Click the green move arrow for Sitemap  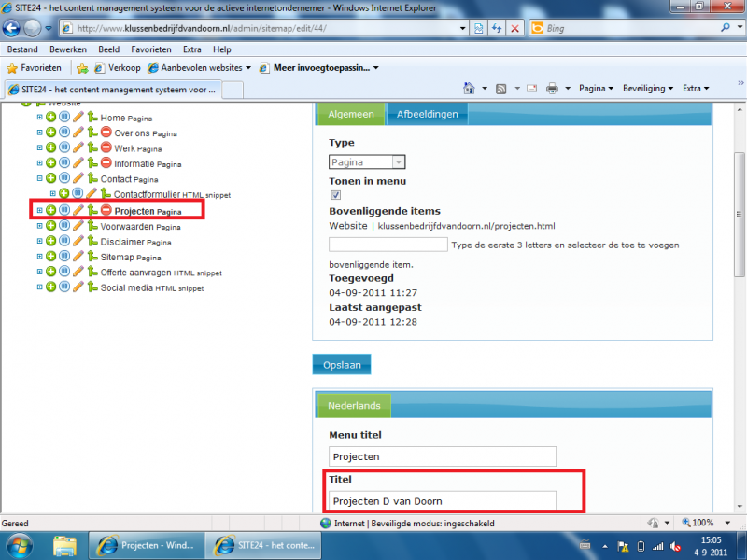pyautogui.click(x=92, y=257)
